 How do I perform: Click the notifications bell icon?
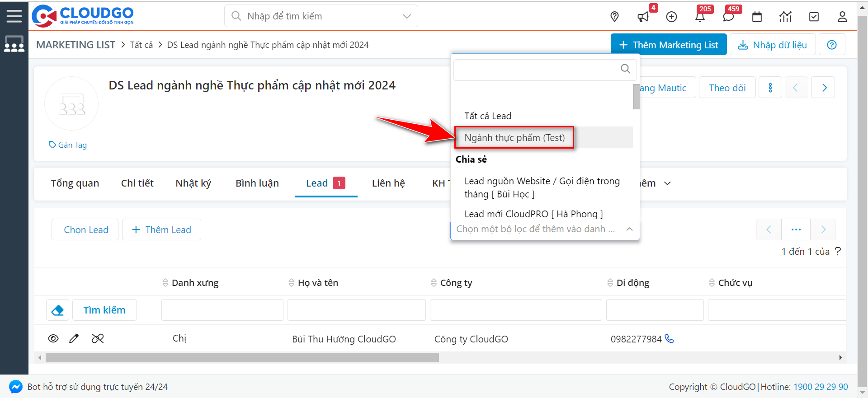[x=699, y=17]
